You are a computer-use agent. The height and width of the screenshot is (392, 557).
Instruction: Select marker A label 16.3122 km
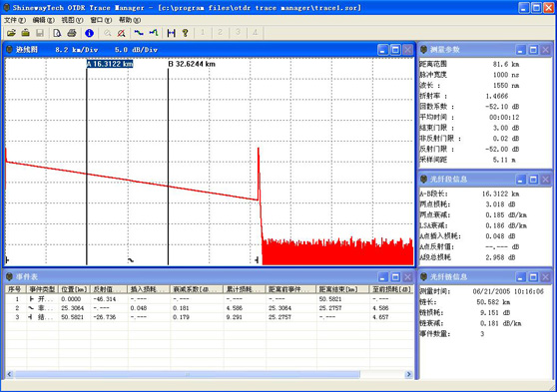110,64
